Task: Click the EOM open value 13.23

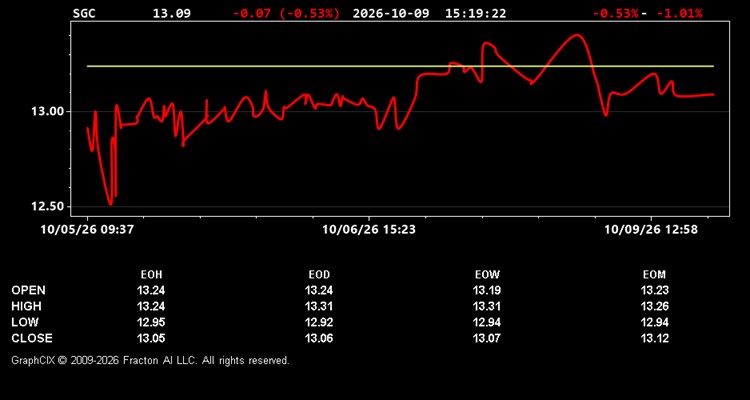Action: pos(654,290)
